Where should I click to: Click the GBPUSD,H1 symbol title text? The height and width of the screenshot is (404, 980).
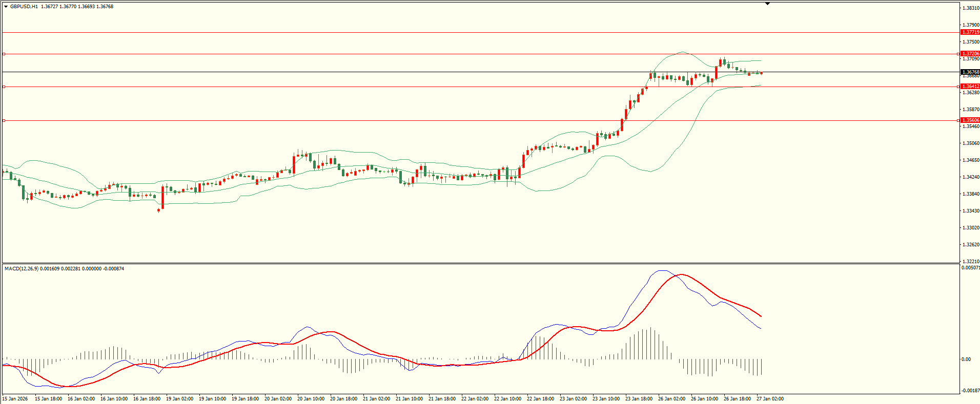coord(24,7)
